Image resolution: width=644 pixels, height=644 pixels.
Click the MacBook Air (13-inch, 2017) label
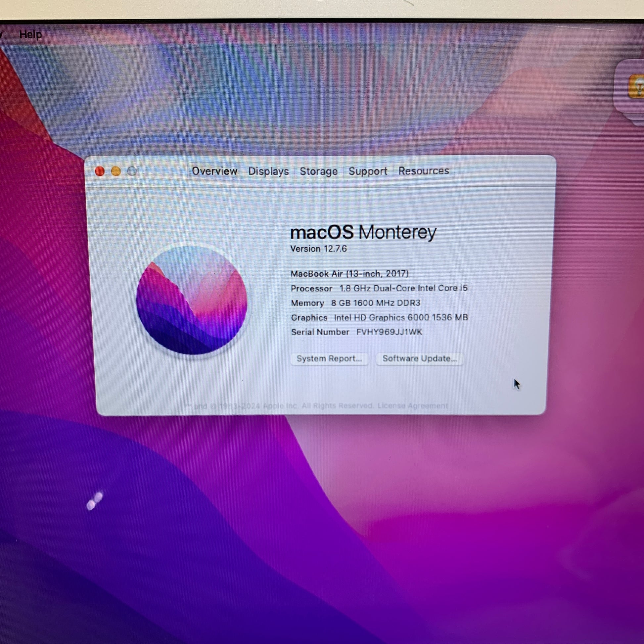(x=349, y=274)
